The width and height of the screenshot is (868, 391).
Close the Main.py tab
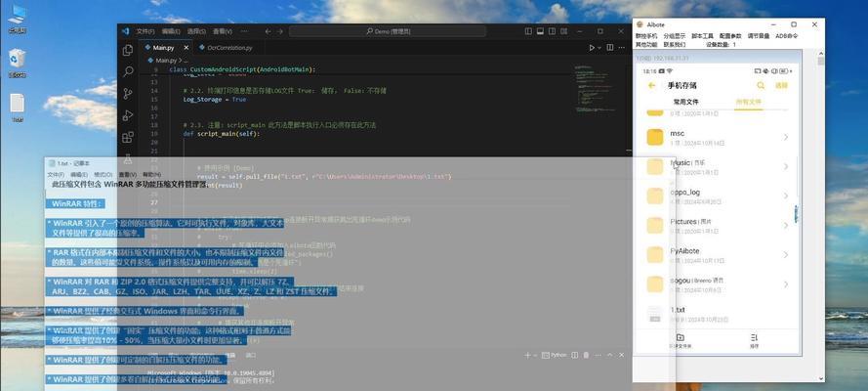(x=187, y=48)
